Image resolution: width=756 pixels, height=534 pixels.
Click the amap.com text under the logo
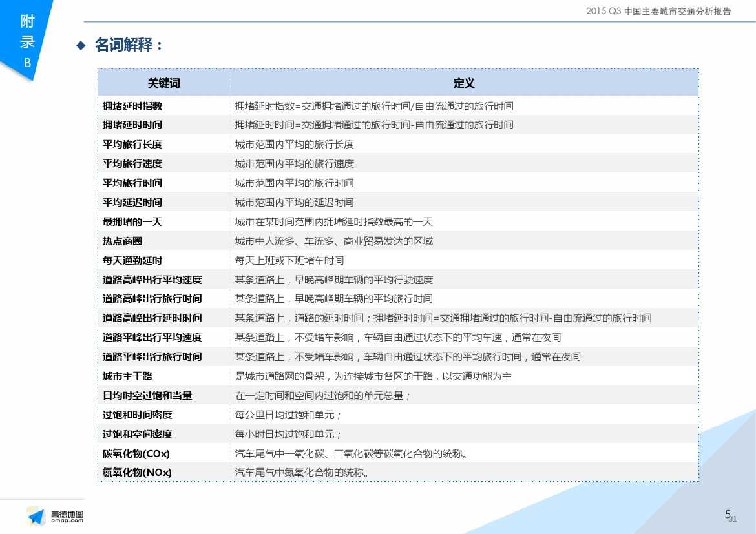(x=67, y=520)
